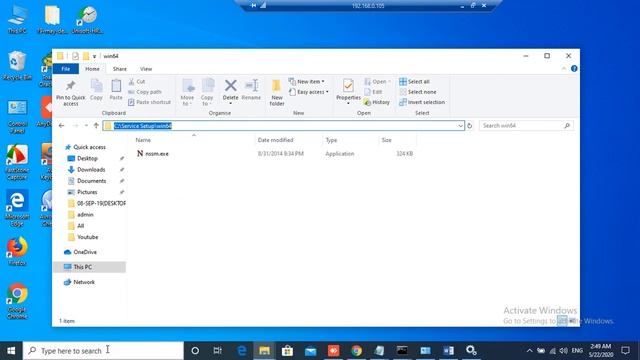This screenshot has height=360, width=640.
Task: Click Open in the Open group
Action: [378, 82]
